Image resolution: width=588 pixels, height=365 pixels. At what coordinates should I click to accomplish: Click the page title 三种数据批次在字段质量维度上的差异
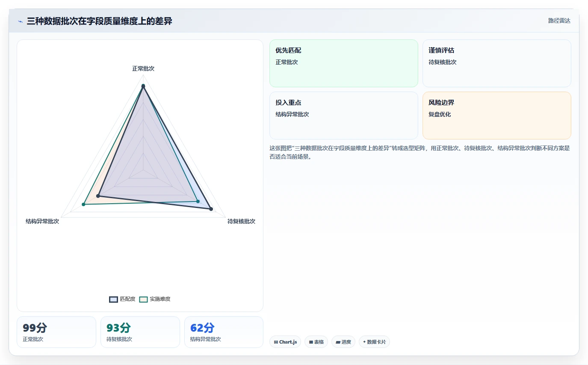(x=99, y=21)
